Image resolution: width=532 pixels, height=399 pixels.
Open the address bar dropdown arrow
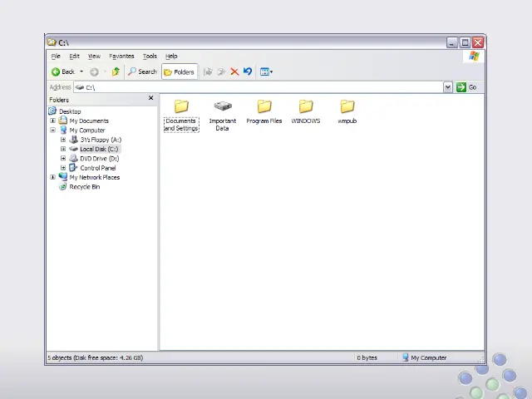(x=448, y=87)
